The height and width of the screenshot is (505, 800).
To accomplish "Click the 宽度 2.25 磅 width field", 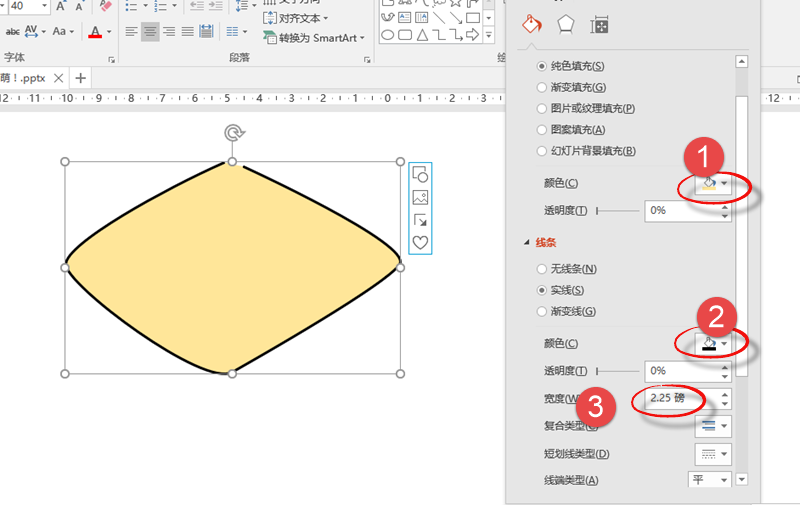I will tap(688, 398).
